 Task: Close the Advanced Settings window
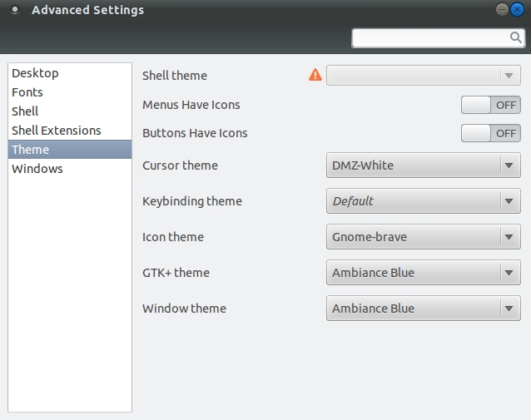tap(517, 10)
